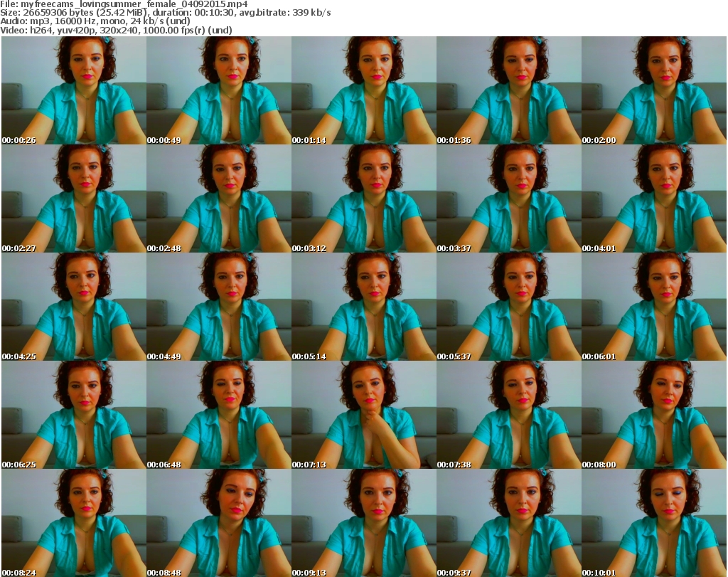Screen dimensions: 728x577
Task: View the frame stamped 00:08:24
Action: click(74, 523)
